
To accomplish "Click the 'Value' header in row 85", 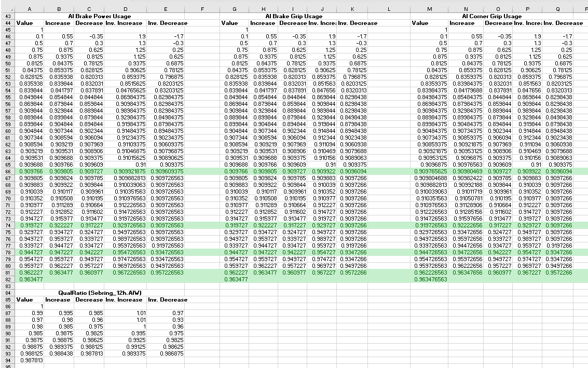I will point(30,299).
